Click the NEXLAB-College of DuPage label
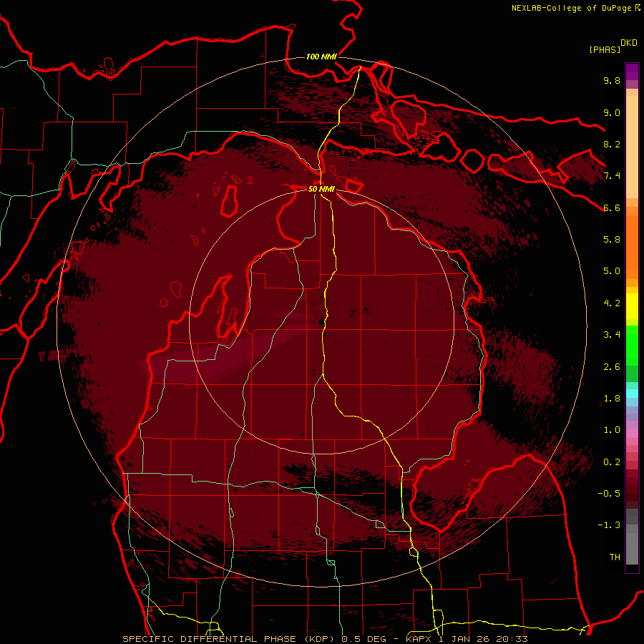 (x=575, y=8)
